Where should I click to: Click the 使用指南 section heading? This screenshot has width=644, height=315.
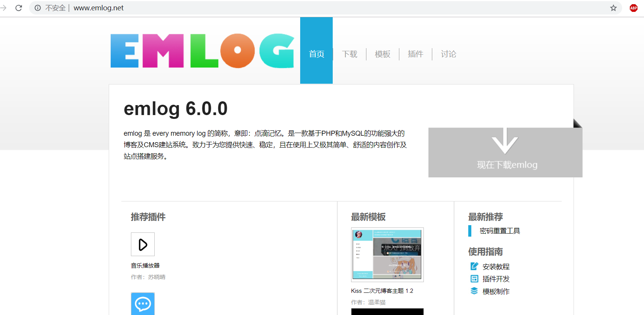click(x=485, y=252)
